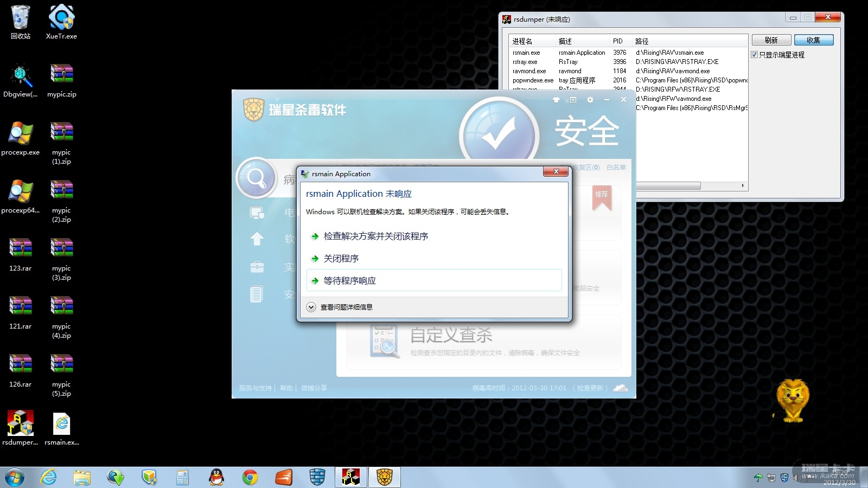
Task: Select the Dbgview desktop shortcut
Action: click(x=21, y=81)
